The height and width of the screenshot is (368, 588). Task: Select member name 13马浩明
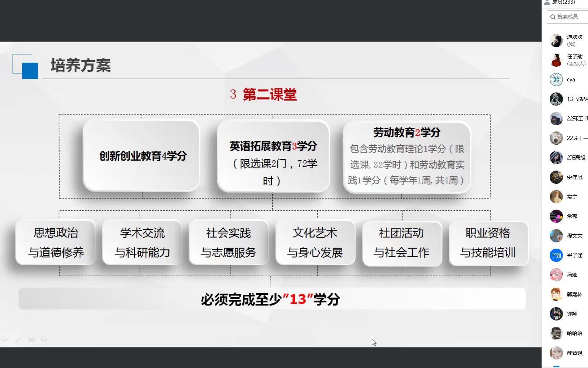pyautogui.click(x=577, y=99)
